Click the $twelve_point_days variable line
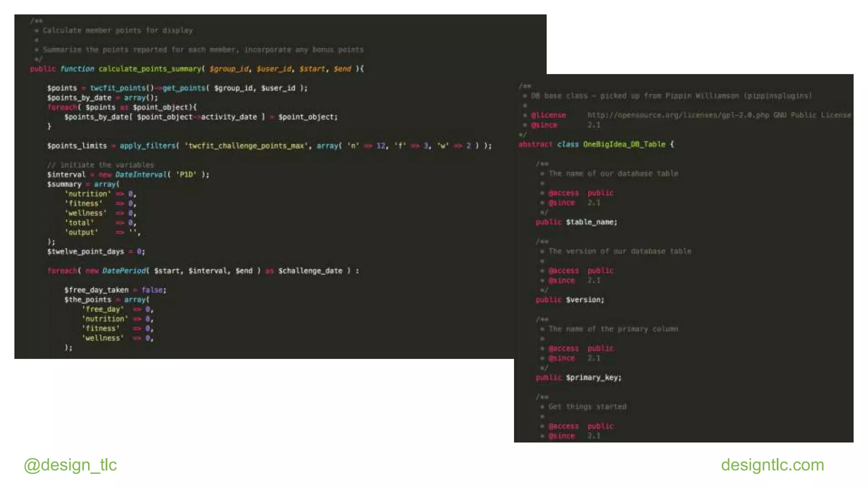868x488 pixels. tap(86, 252)
